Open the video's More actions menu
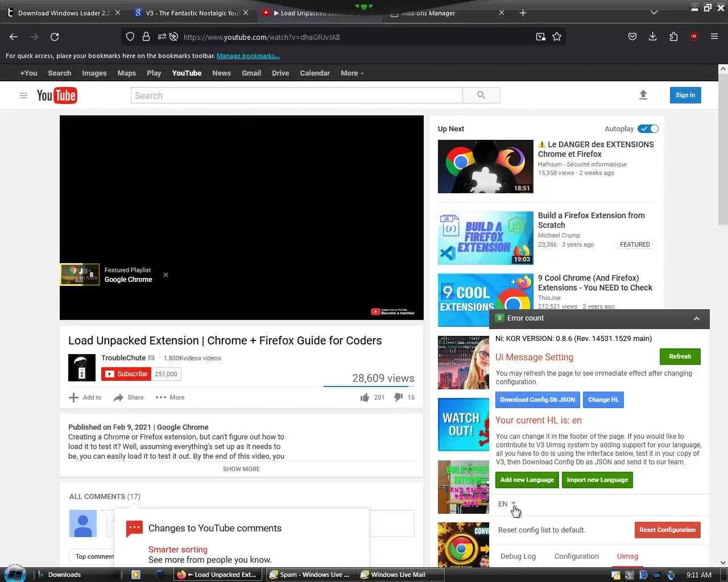 point(170,397)
